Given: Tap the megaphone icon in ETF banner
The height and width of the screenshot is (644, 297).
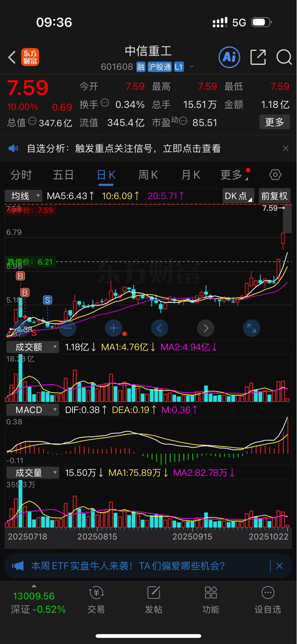Looking at the screenshot, I should (x=18, y=566).
